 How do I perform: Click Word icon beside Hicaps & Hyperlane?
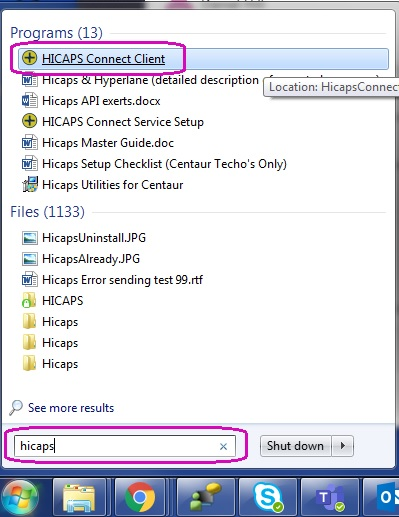click(x=29, y=80)
